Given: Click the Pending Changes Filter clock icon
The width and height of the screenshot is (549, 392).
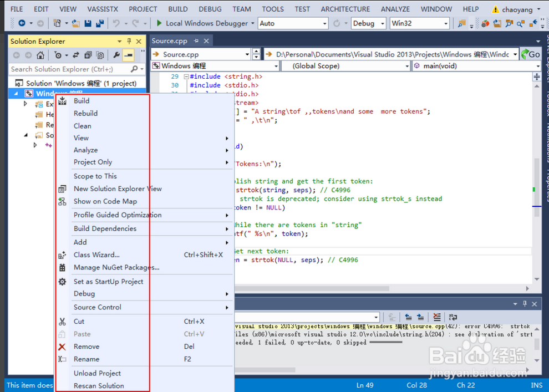Looking at the screenshot, I should point(58,55).
